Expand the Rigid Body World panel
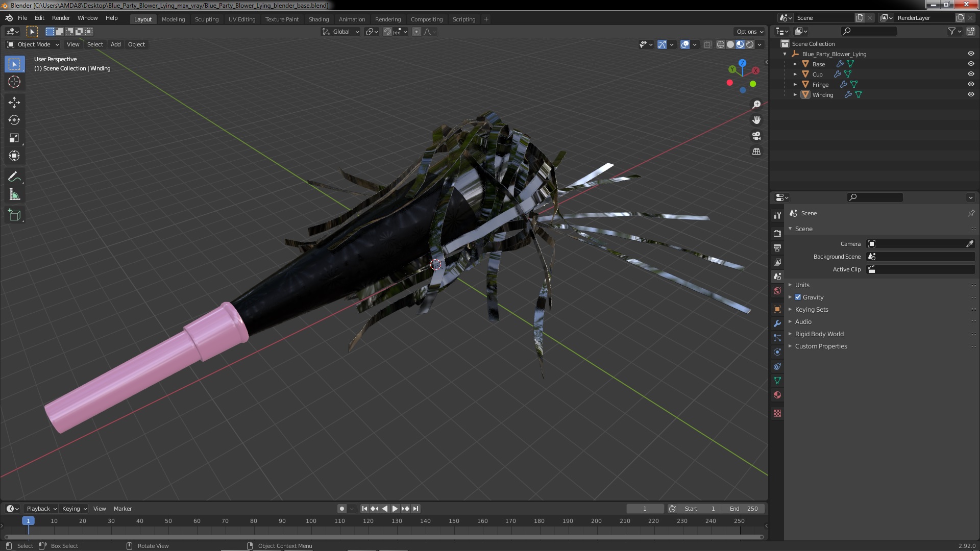The height and width of the screenshot is (551, 980). [x=819, y=334]
